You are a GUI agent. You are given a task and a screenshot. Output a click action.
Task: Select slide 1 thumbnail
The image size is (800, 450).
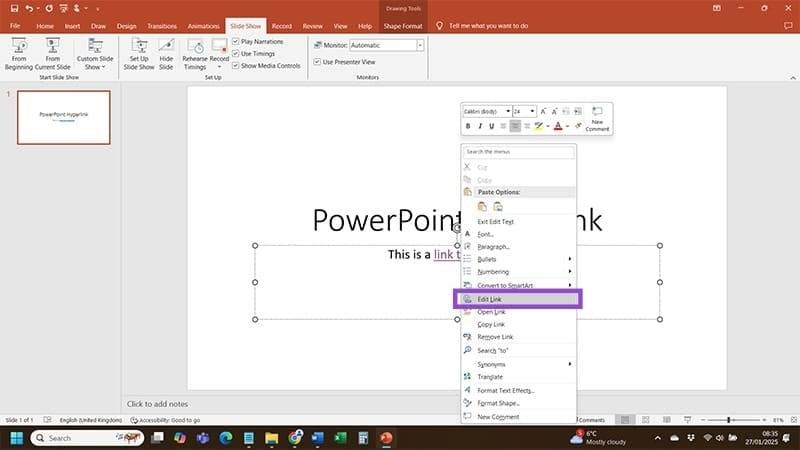(x=64, y=117)
